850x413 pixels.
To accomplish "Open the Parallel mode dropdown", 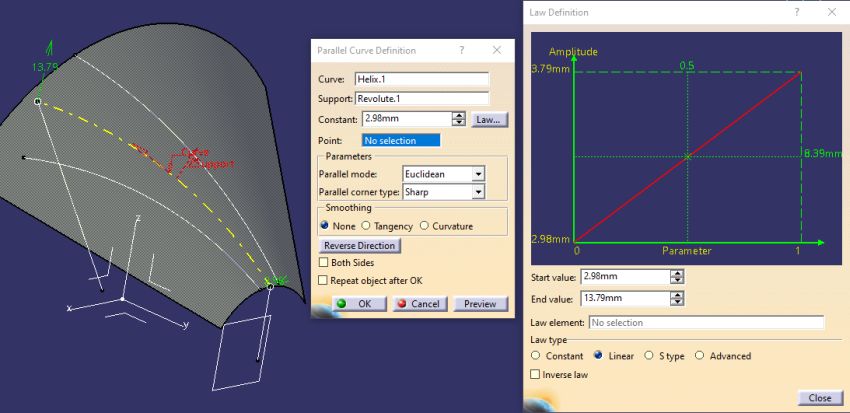I will [478, 174].
